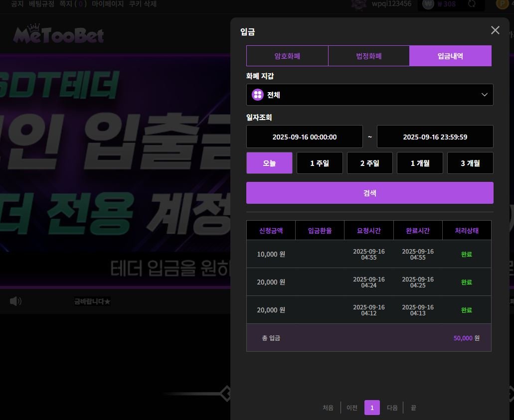Switch to the 법정화폐 tab
The height and width of the screenshot is (420, 514).
369,56
